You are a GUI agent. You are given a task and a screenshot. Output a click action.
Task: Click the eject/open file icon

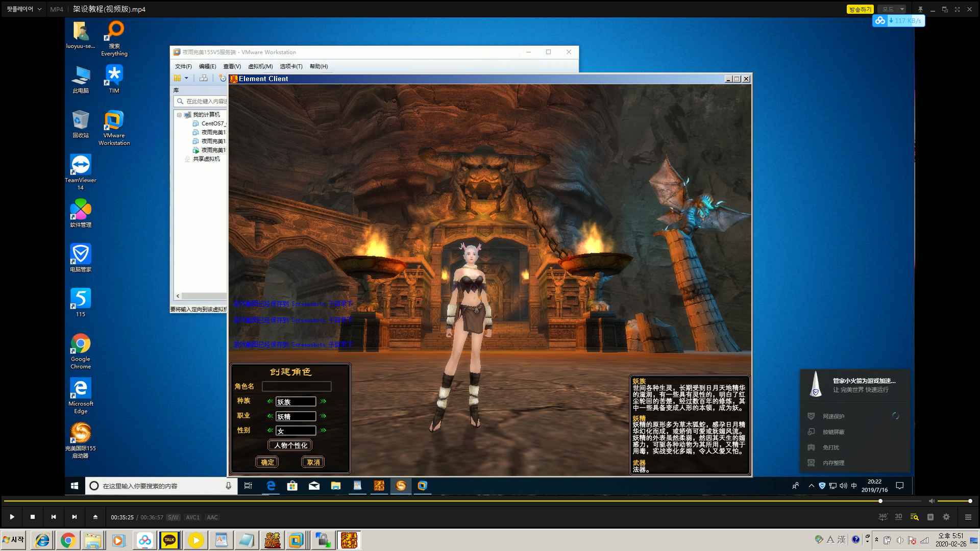click(x=95, y=517)
